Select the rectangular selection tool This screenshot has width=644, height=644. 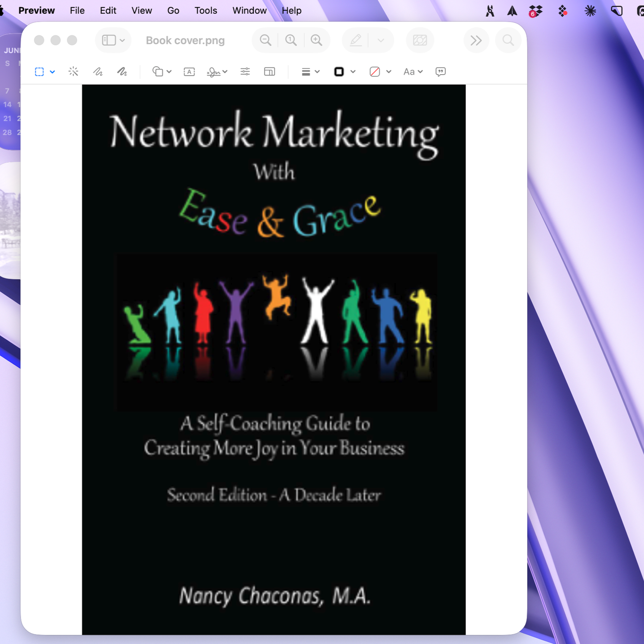(x=40, y=72)
